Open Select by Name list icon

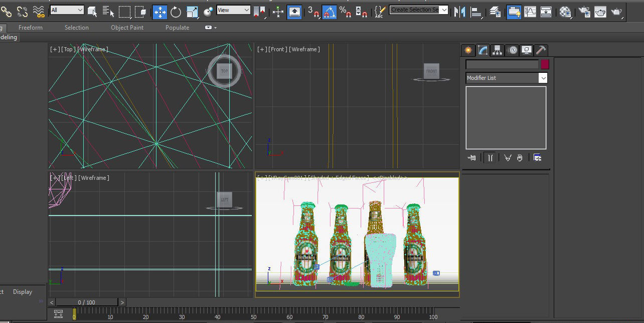click(108, 11)
